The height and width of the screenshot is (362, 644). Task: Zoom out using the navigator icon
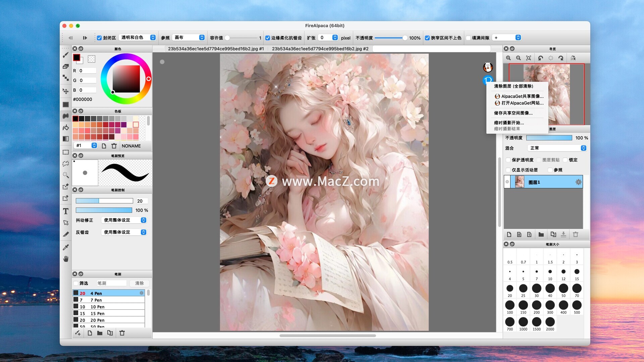[519, 58]
